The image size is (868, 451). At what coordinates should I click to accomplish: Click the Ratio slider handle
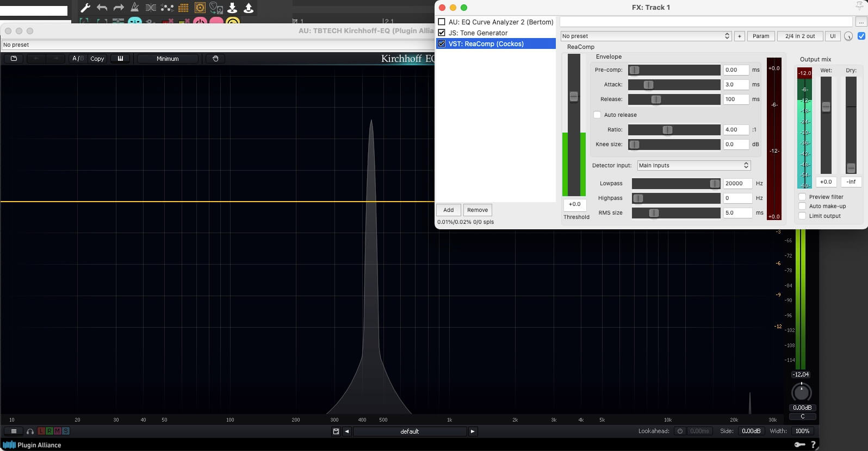point(667,130)
